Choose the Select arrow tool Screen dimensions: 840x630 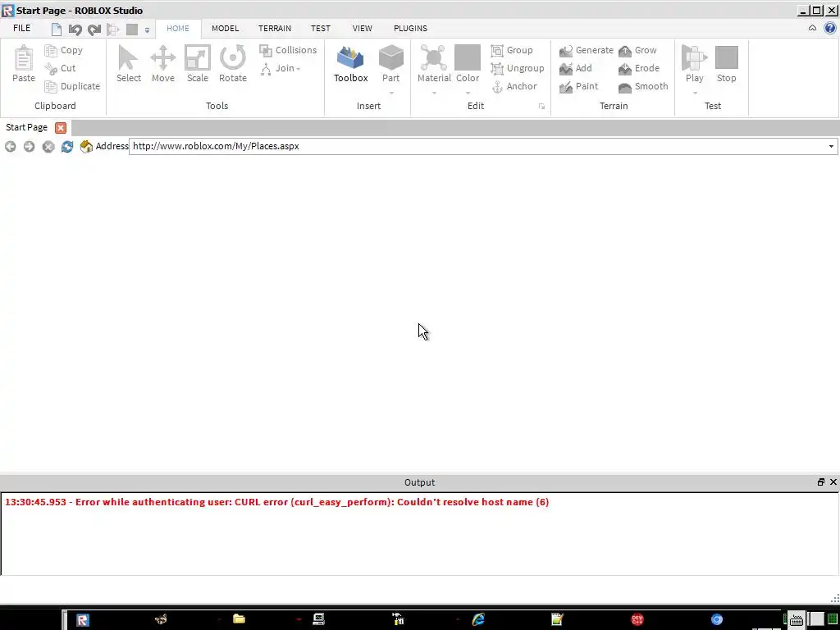point(129,64)
